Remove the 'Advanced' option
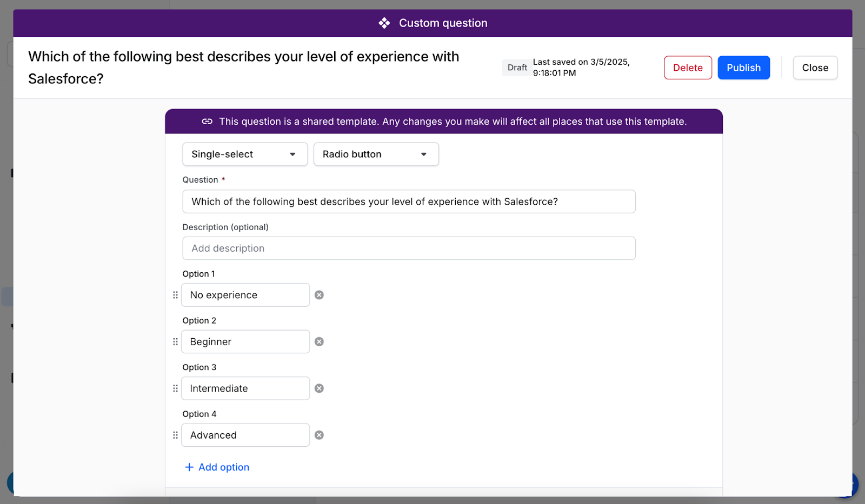 pos(319,435)
